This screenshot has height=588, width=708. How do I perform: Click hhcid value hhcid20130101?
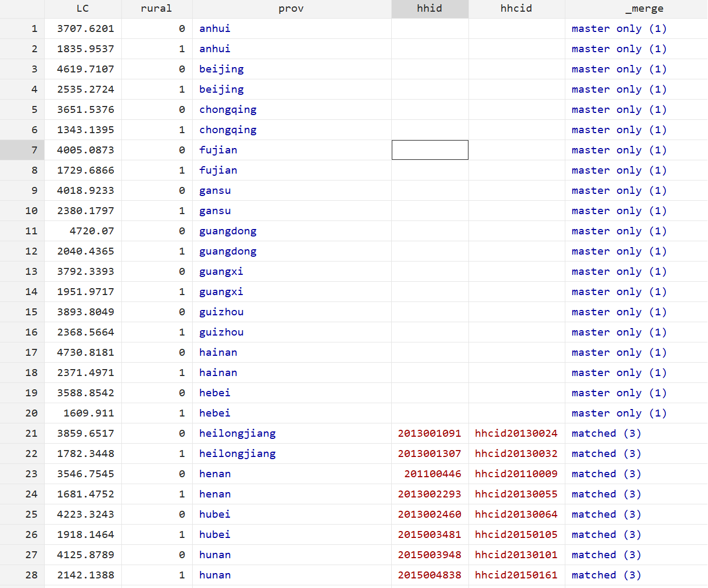click(x=516, y=555)
